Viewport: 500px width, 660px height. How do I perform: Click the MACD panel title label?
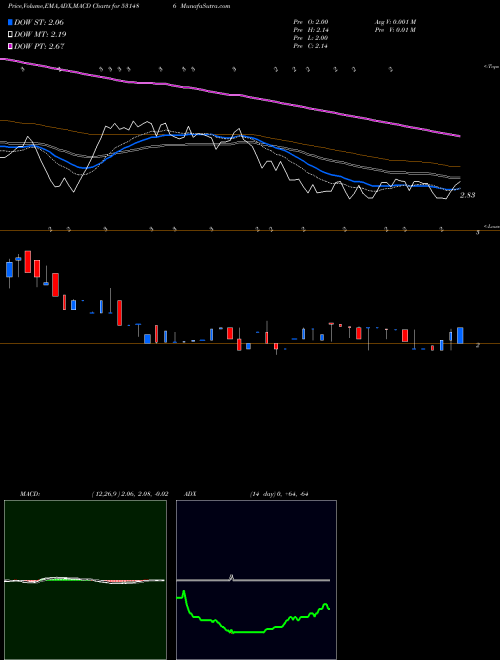tap(30, 494)
